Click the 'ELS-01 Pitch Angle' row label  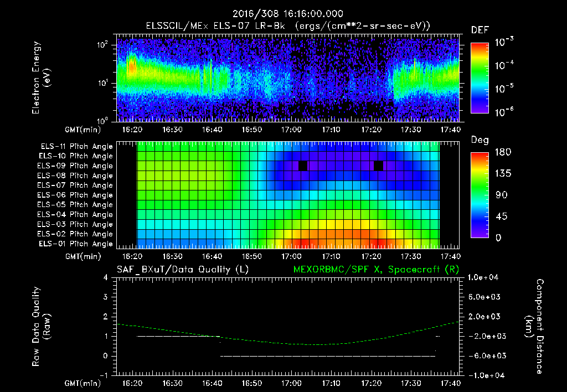click(x=76, y=244)
